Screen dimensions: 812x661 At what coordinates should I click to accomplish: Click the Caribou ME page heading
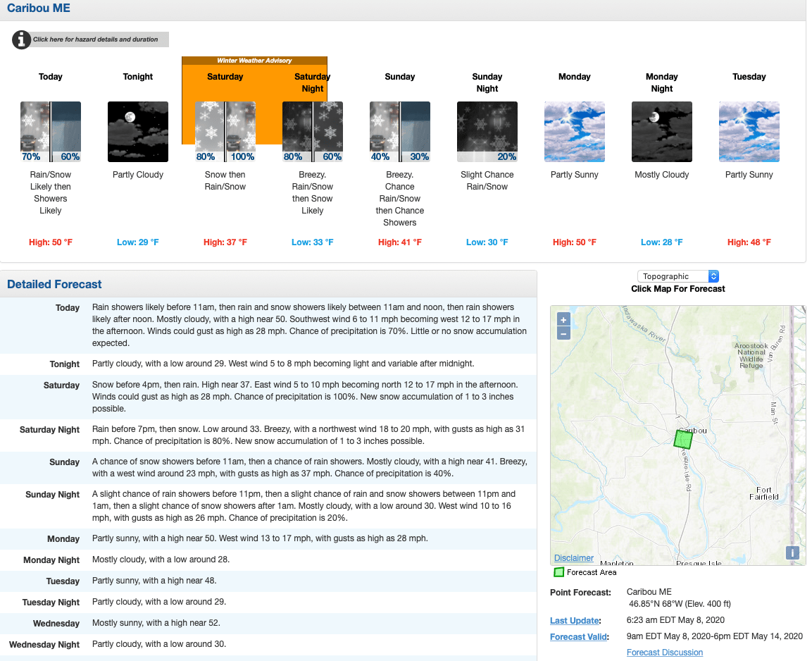39,8
